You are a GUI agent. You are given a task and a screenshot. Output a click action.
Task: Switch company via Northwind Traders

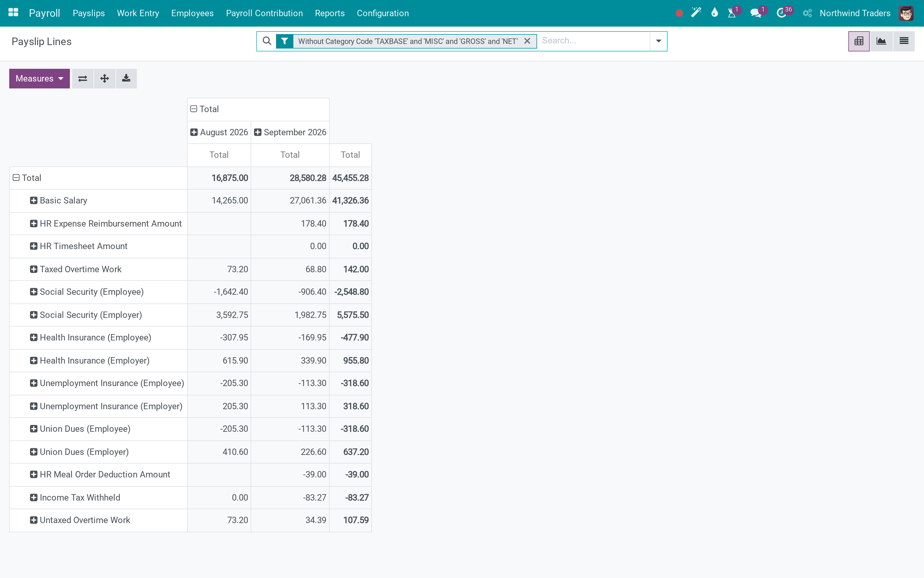(x=855, y=13)
